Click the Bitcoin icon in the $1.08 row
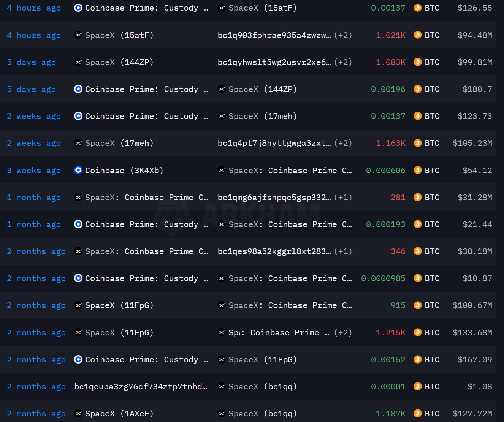The image size is (504, 422). pos(418,387)
